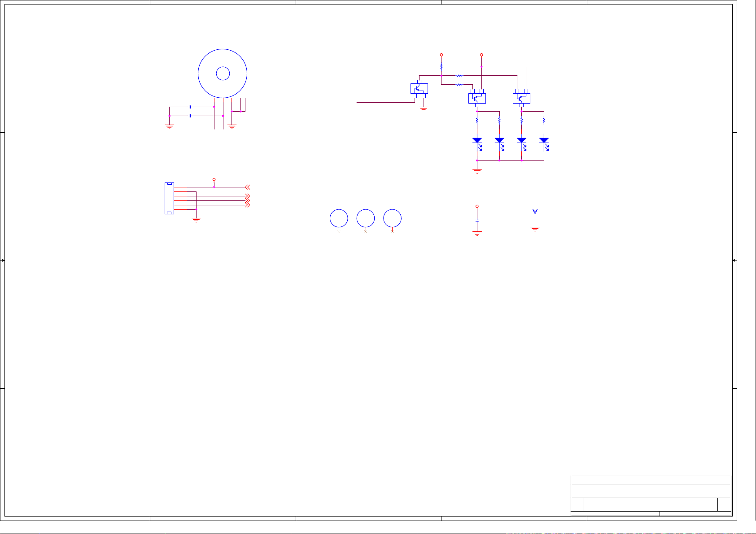Select the upper horizontal resistor between transistors
Image resolution: width=756 pixels, height=534 pixels.
point(459,76)
